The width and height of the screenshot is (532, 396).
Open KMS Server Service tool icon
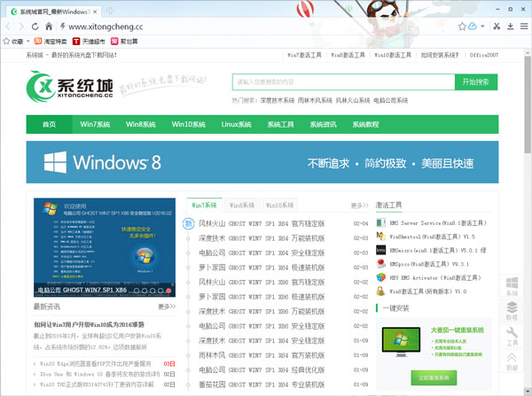coord(381,222)
